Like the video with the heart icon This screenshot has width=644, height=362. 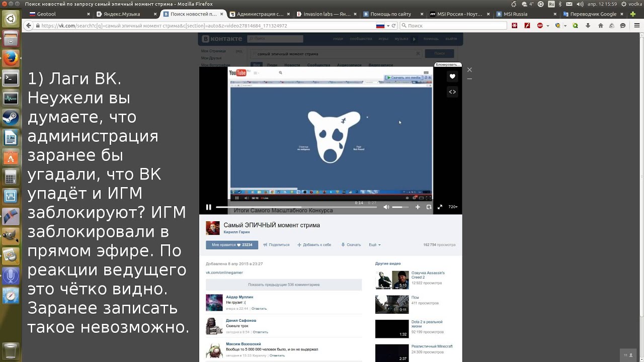[x=452, y=76]
